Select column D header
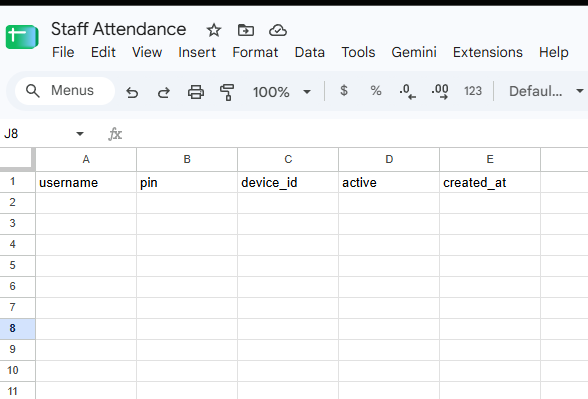Image resolution: width=588 pixels, height=399 pixels. [389, 159]
